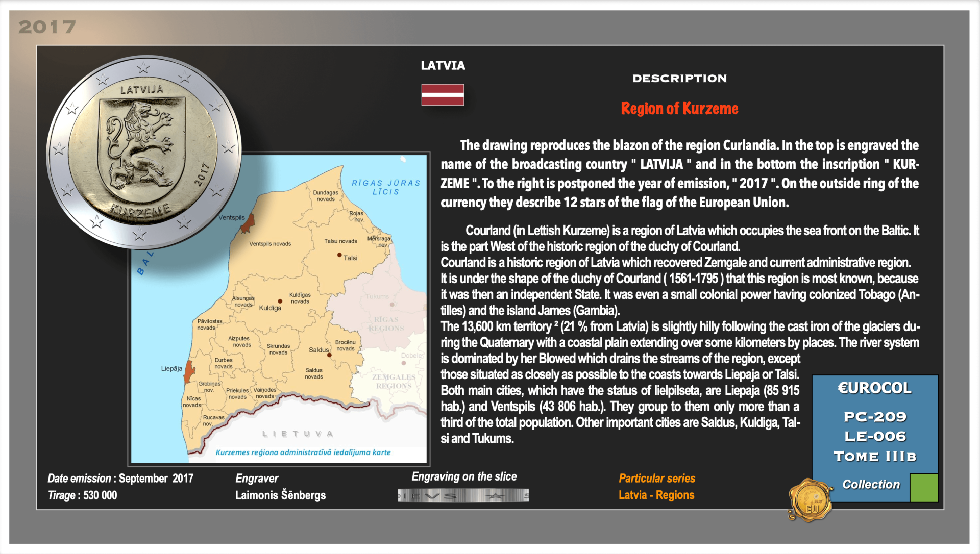Click the Latvia flag image
Image resolution: width=980 pixels, height=554 pixels.
click(x=443, y=95)
